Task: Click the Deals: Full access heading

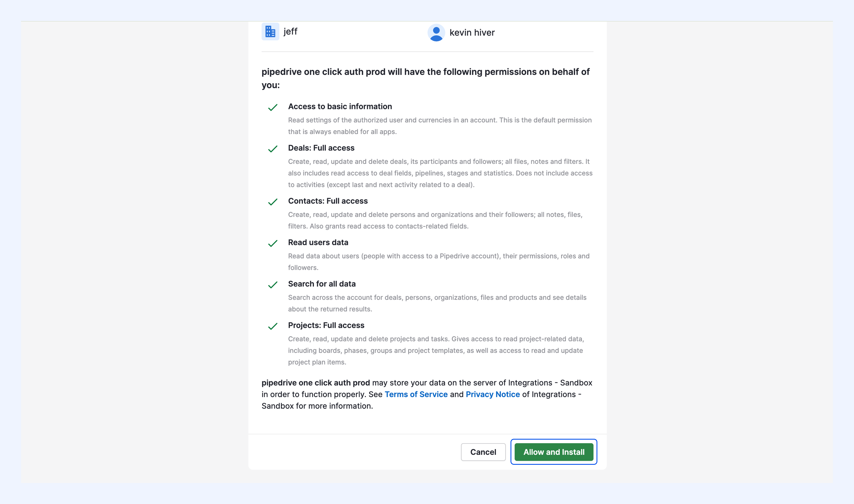Action: [x=321, y=148]
